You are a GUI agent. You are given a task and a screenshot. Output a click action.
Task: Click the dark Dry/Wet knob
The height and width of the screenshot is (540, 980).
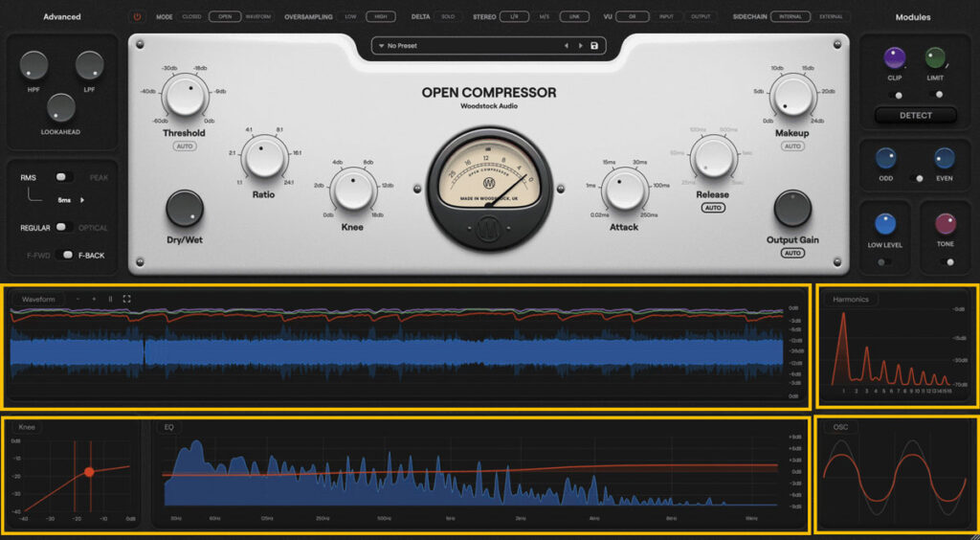coord(185,209)
